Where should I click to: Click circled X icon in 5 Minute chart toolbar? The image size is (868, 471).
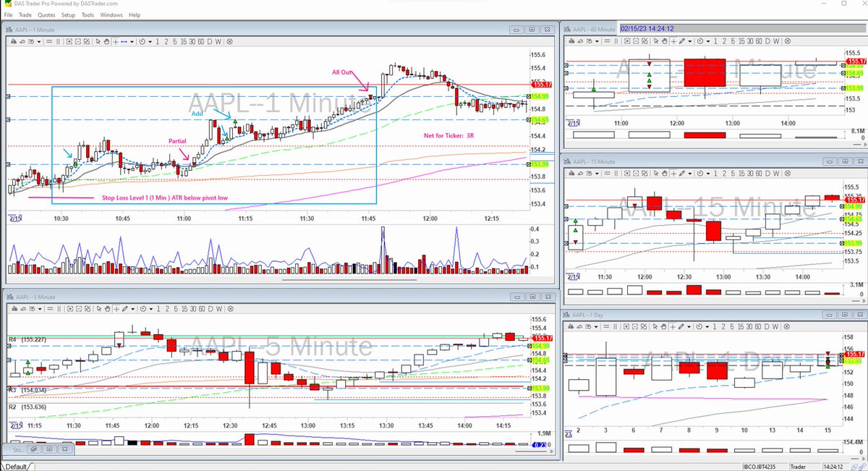(x=230, y=309)
